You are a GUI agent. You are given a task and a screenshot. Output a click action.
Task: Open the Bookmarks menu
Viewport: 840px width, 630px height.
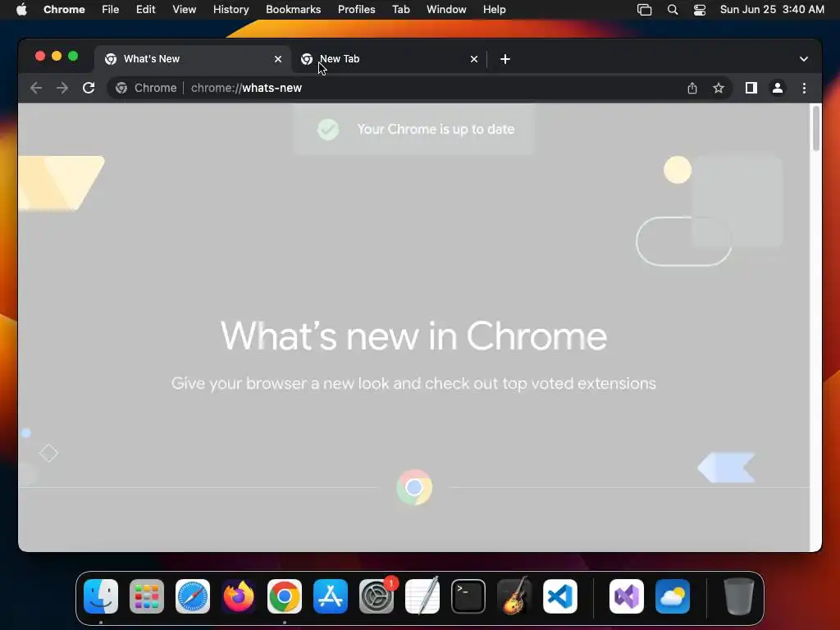[293, 10]
